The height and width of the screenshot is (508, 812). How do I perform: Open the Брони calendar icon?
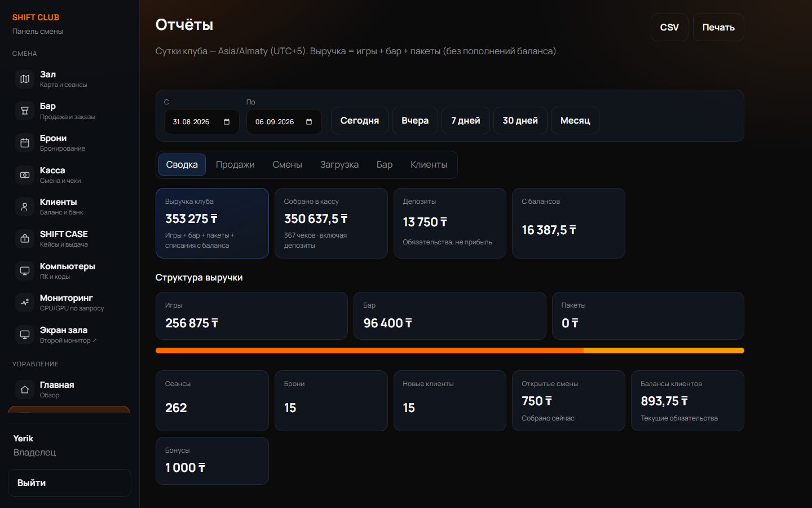pos(25,143)
